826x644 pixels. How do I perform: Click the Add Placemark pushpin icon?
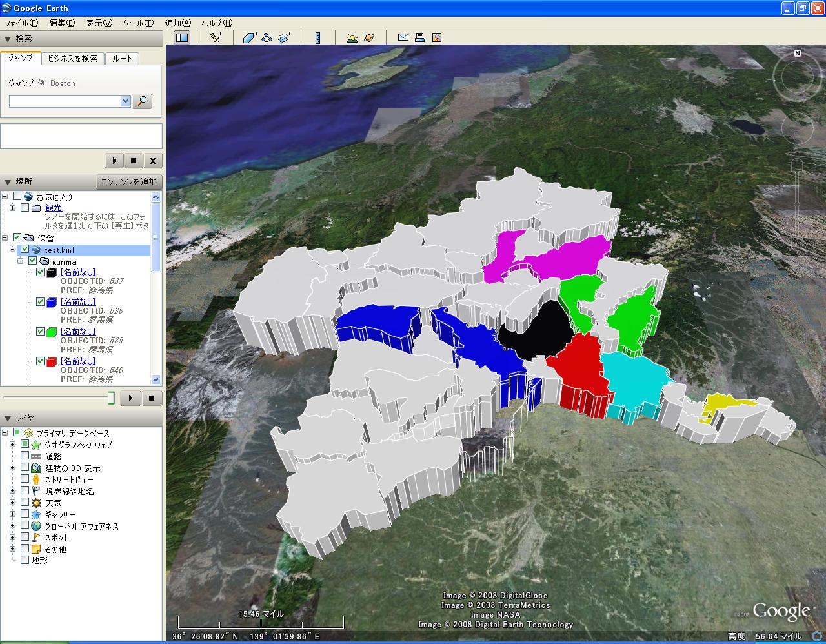click(x=216, y=37)
